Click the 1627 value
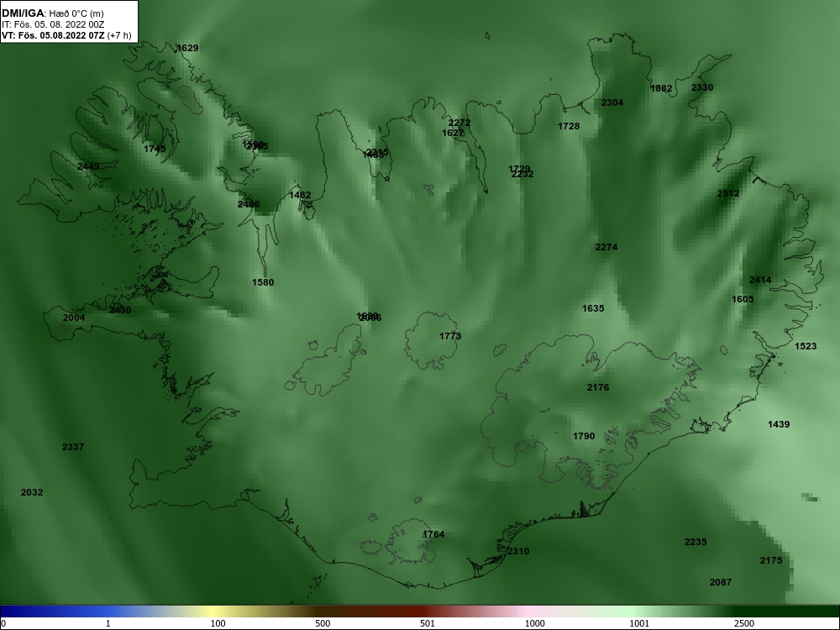 pos(453,133)
